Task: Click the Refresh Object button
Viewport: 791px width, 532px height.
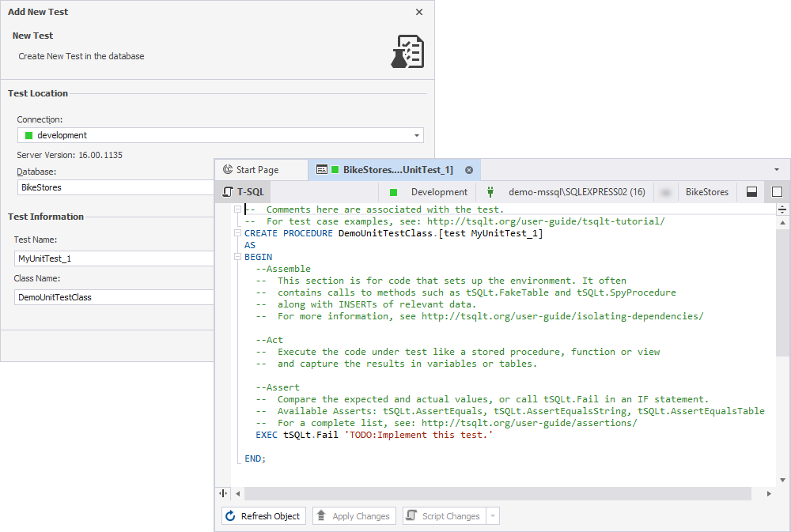Action: tap(263, 515)
